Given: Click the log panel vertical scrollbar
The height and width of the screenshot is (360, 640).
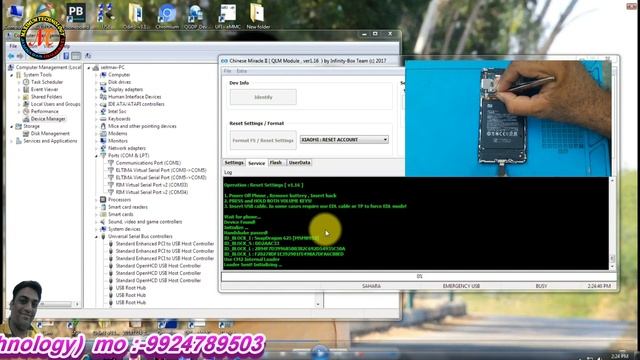Looking at the screenshot, I should [612, 223].
